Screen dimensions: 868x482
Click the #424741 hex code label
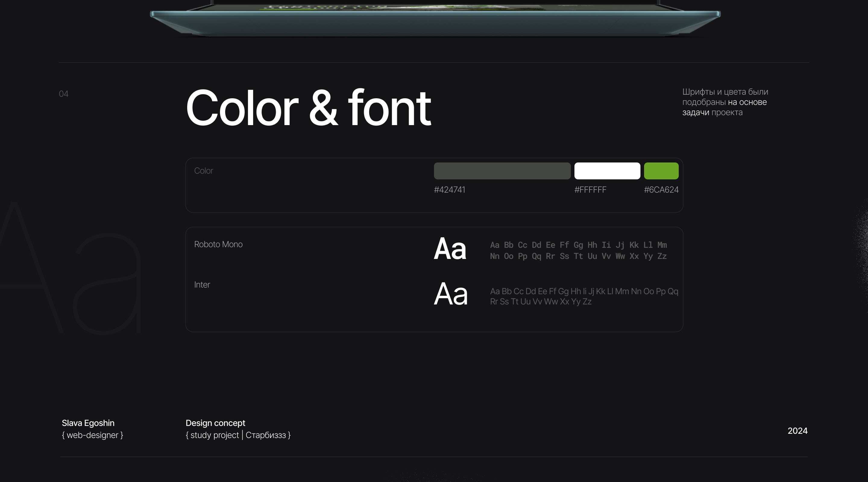coord(449,190)
